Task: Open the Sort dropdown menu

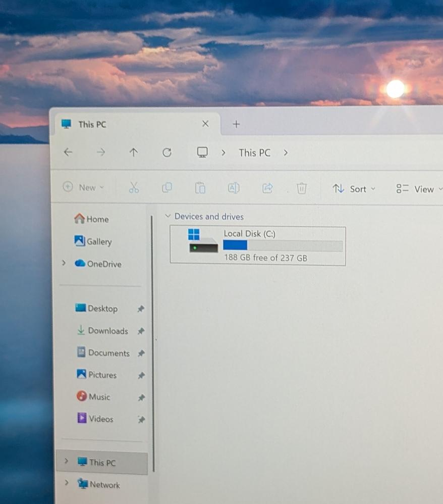Action: point(354,189)
